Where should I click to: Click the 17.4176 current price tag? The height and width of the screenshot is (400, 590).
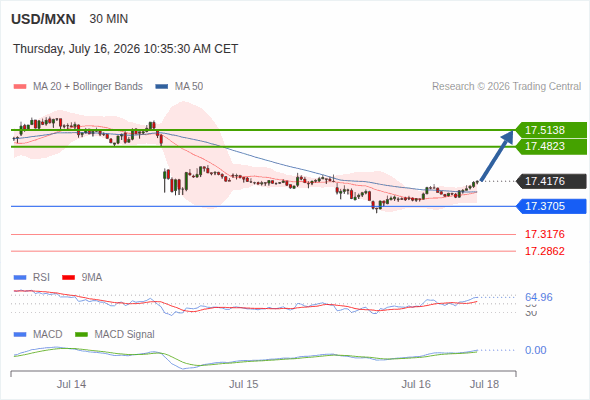click(552, 181)
